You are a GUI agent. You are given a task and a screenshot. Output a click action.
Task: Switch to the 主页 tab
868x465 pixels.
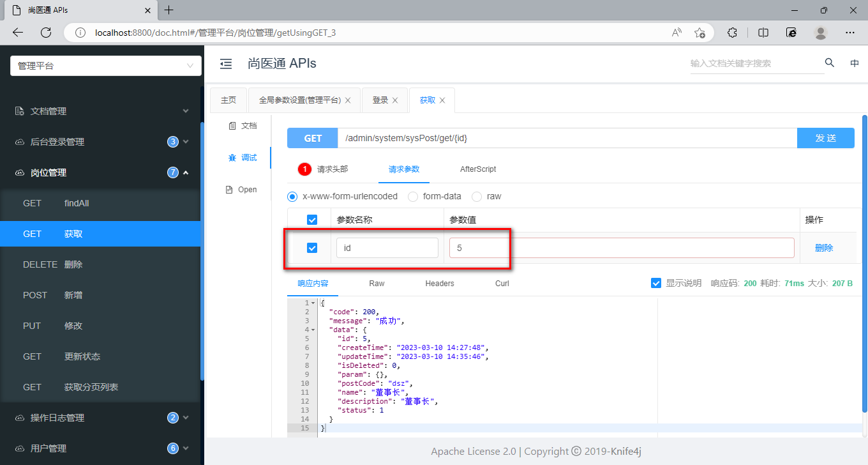point(228,100)
